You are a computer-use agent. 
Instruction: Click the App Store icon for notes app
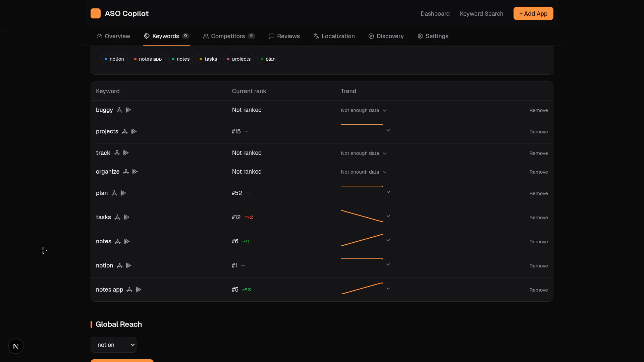[x=129, y=290]
